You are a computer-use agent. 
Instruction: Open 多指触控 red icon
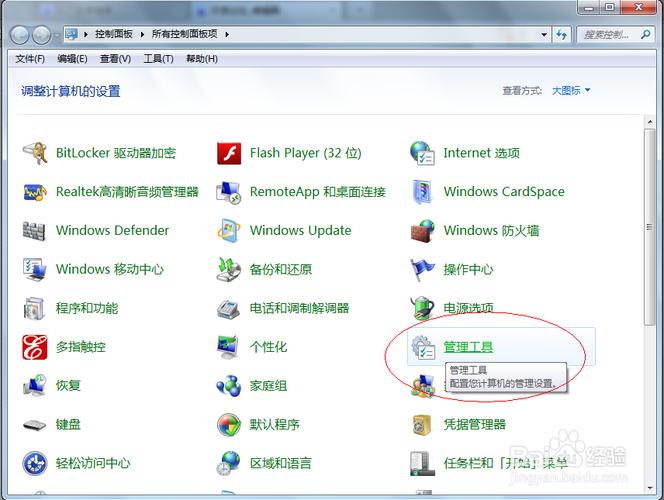[35, 347]
